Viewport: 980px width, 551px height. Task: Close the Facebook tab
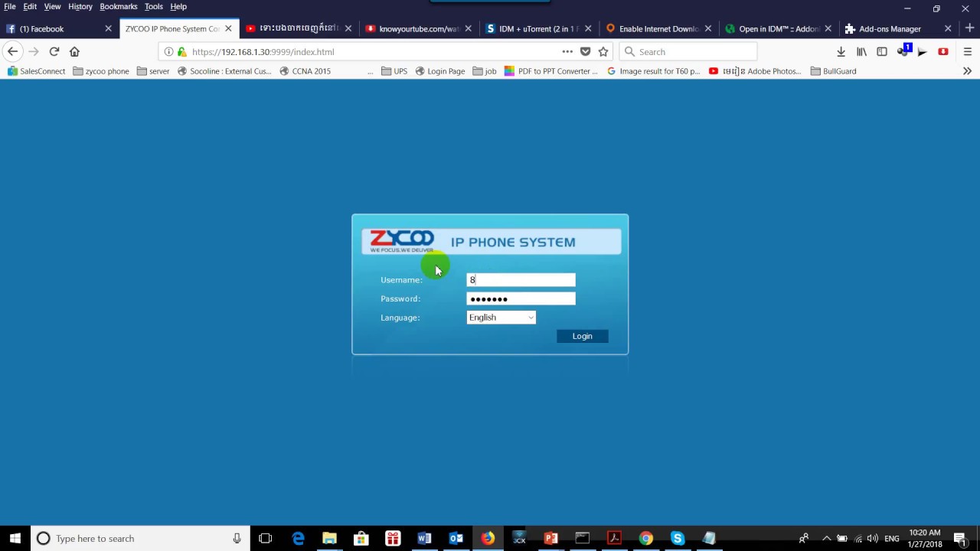[x=108, y=28]
